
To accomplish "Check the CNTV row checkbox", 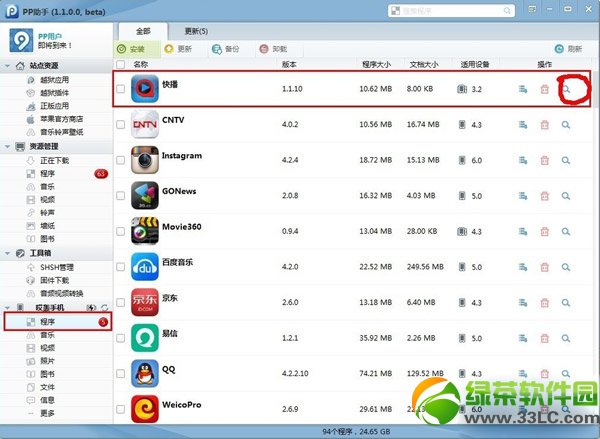I will point(121,124).
